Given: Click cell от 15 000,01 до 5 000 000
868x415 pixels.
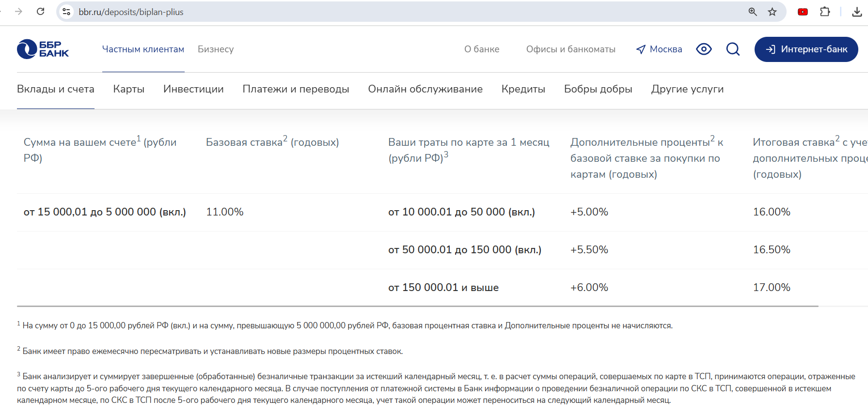Looking at the screenshot, I should coord(105,212).
